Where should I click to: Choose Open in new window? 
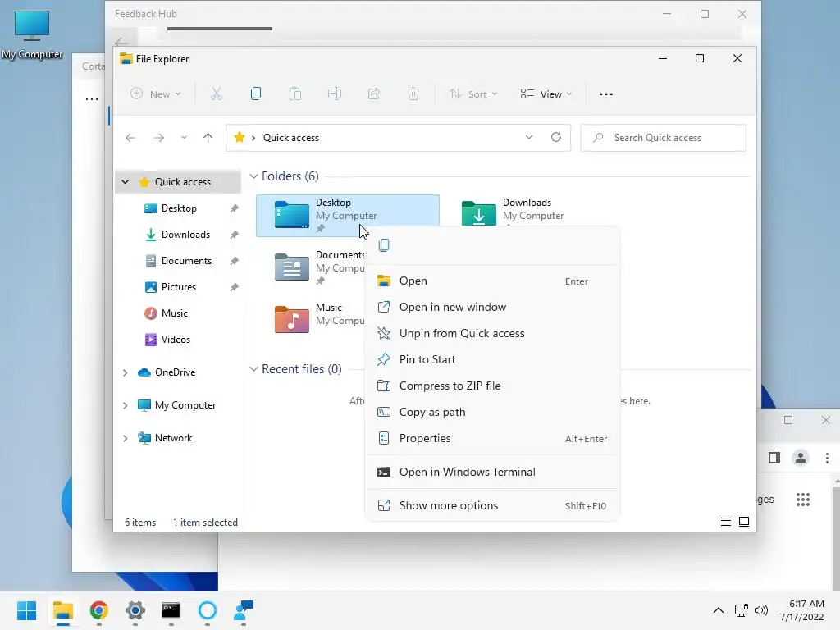point(492,307)
